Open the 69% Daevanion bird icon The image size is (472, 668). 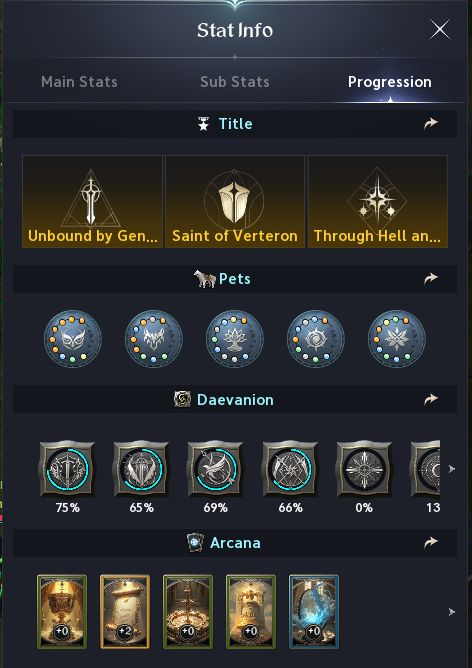[216, 469]
